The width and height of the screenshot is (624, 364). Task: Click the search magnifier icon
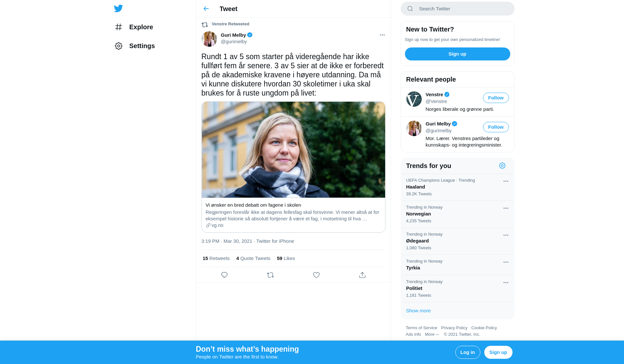[410, 9]
